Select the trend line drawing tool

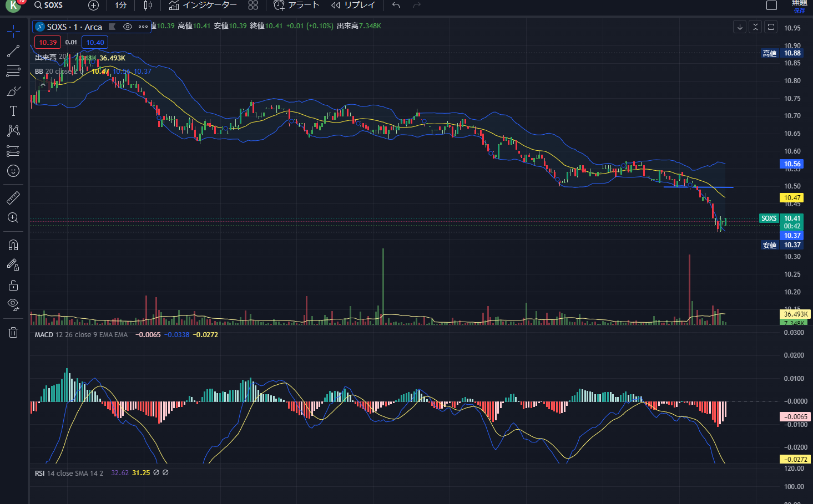pyautogui.click(x=13, y=51)
